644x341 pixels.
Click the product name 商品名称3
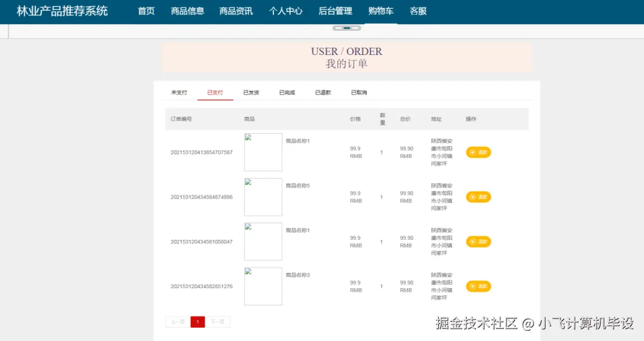pyautogui.click(x=298, y=275)
